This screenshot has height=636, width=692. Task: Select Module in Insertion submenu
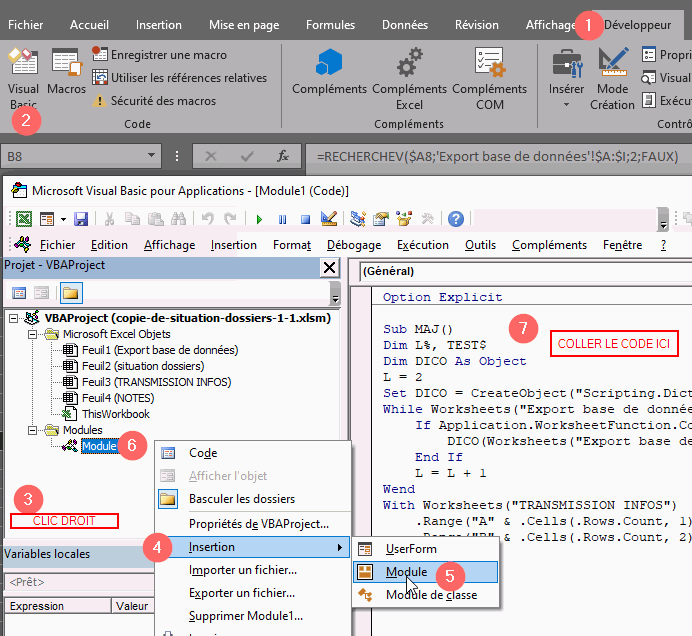pos(407,572)
